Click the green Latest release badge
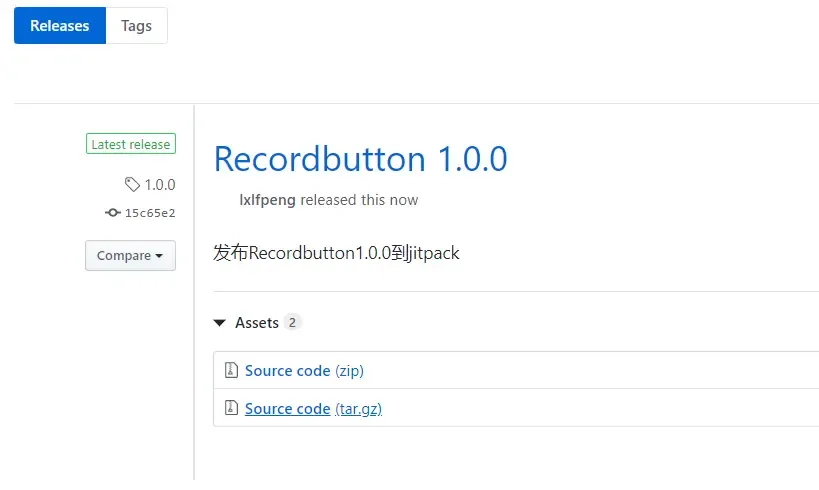 (130, 144)
